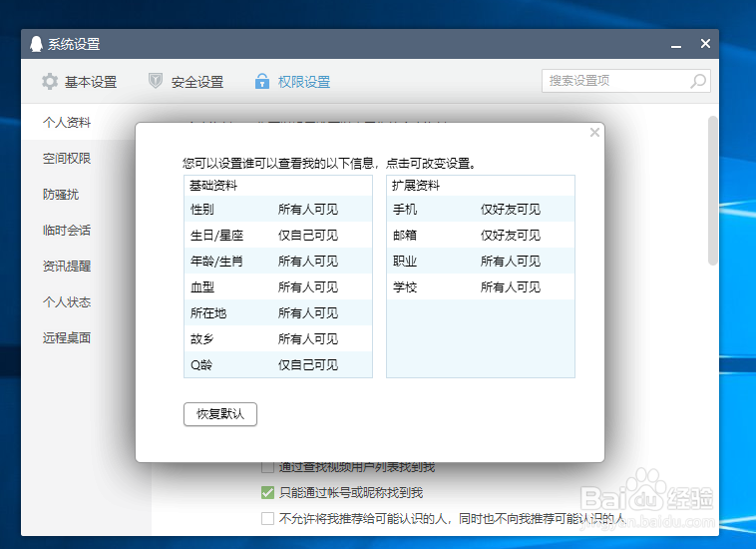Change 血型 visibility setting
756x549 pixels.
pos(308,287)
